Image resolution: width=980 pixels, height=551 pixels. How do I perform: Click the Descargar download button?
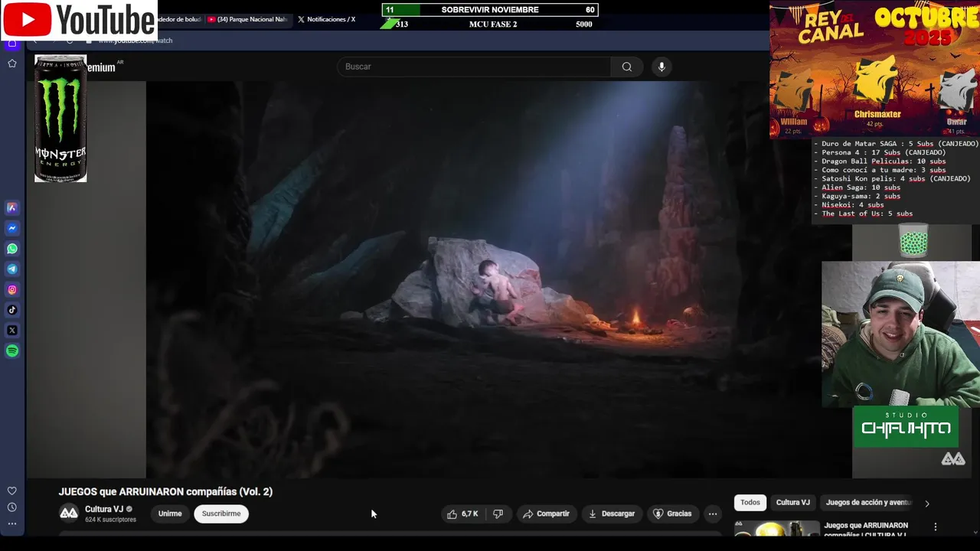[x=611, y=514]
